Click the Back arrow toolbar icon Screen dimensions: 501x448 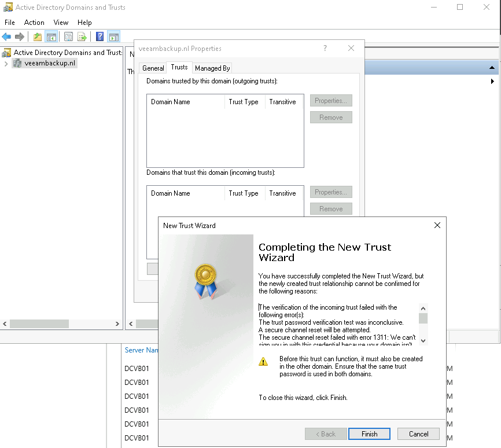tap(7, 37)
